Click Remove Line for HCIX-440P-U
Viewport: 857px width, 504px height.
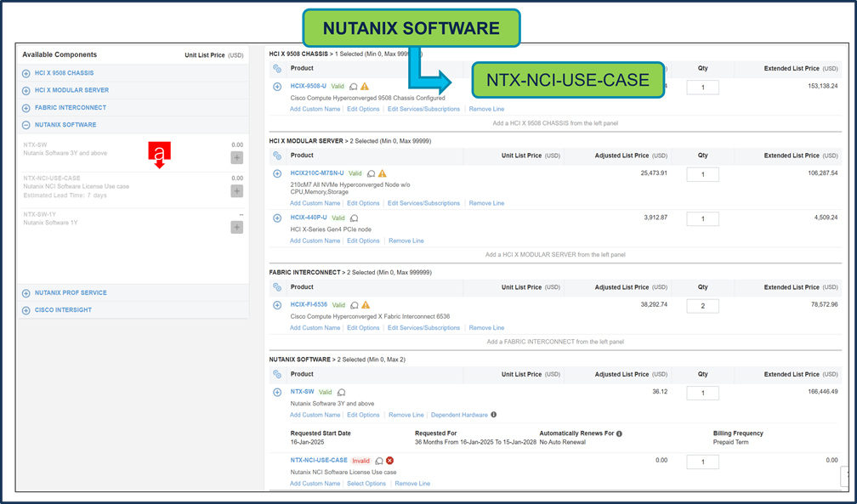point(406,241)
